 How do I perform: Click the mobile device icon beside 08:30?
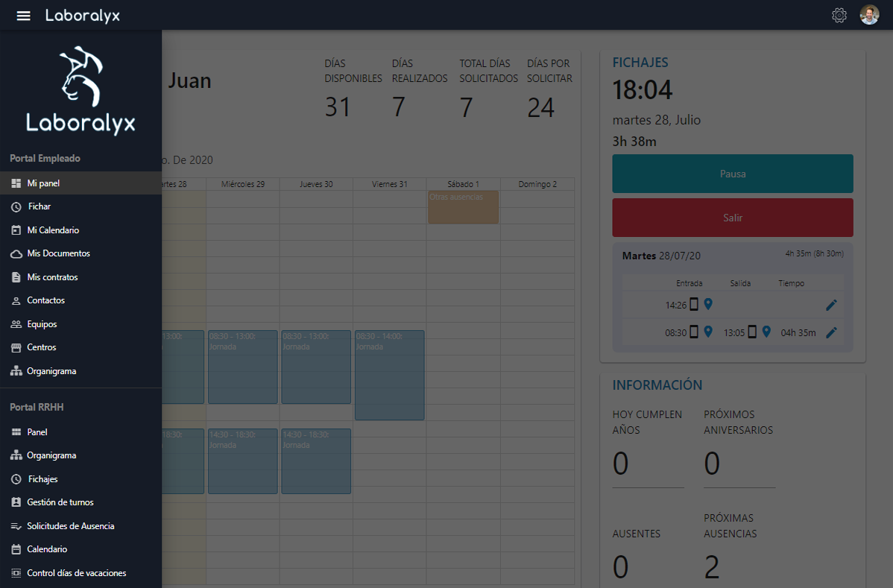click(x=694, y=332)
